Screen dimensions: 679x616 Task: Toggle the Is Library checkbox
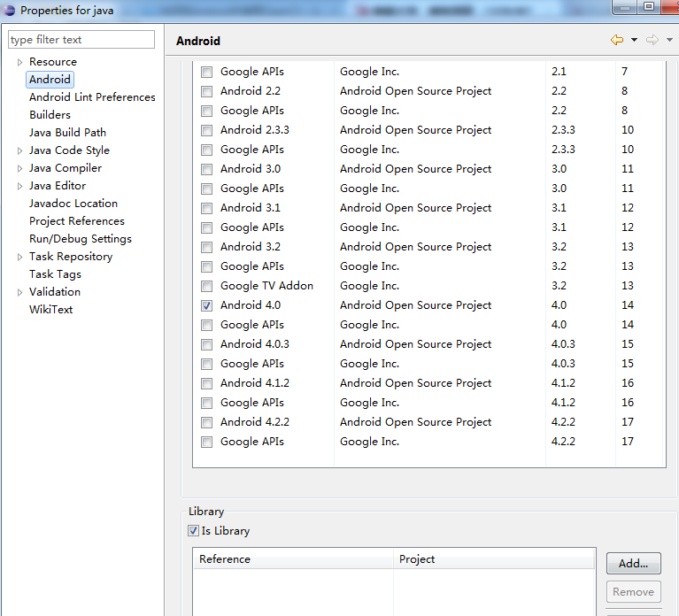[x=193, y=530]
